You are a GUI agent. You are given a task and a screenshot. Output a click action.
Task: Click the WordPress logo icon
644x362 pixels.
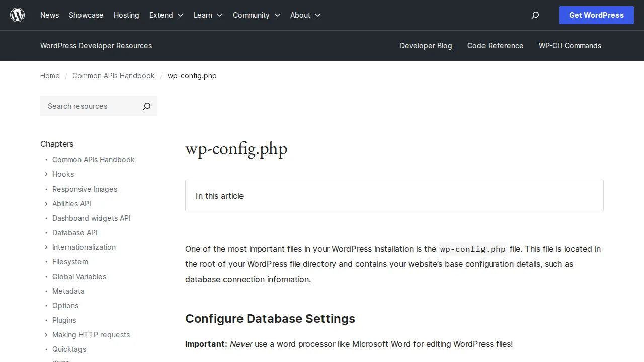pyautogui.click(x=17, y=15)
